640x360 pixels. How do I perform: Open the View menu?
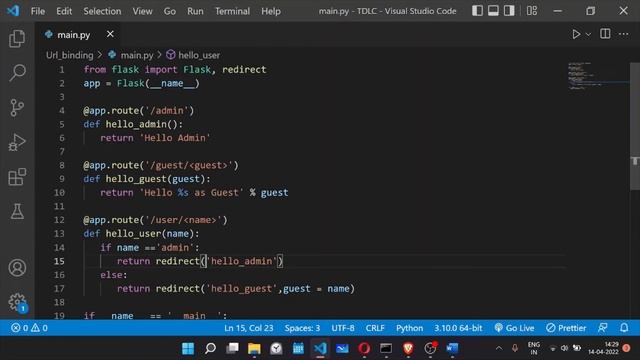coord(142,11)
